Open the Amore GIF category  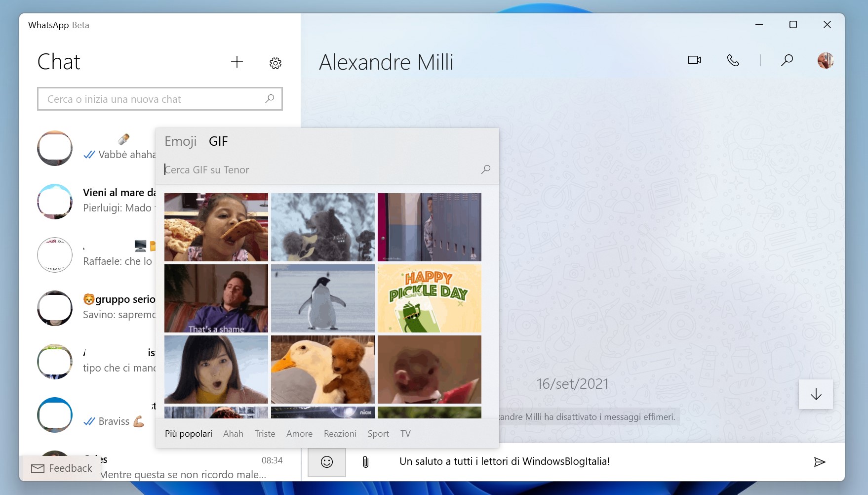pos(299,434)
